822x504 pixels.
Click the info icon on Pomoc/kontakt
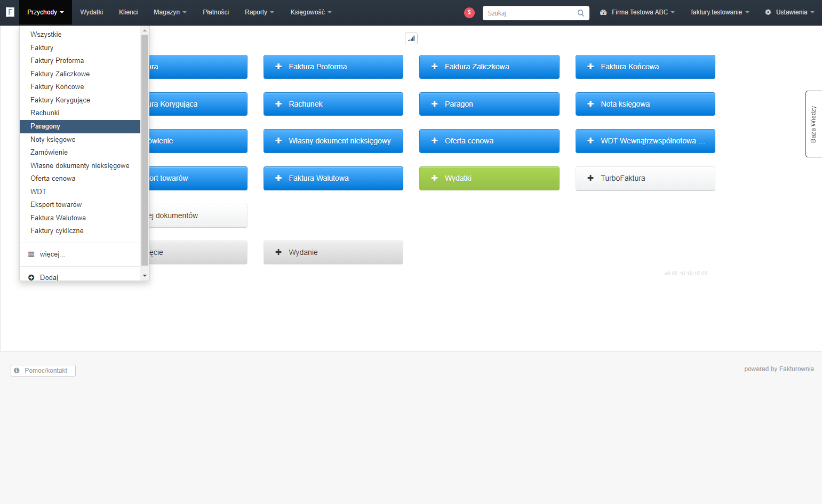(x=17, y=370)
